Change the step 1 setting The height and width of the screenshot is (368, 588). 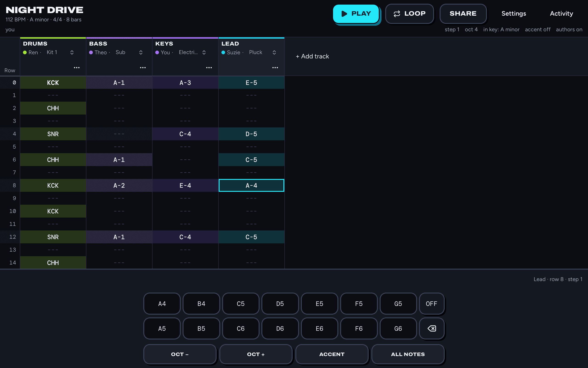[452, 29]
